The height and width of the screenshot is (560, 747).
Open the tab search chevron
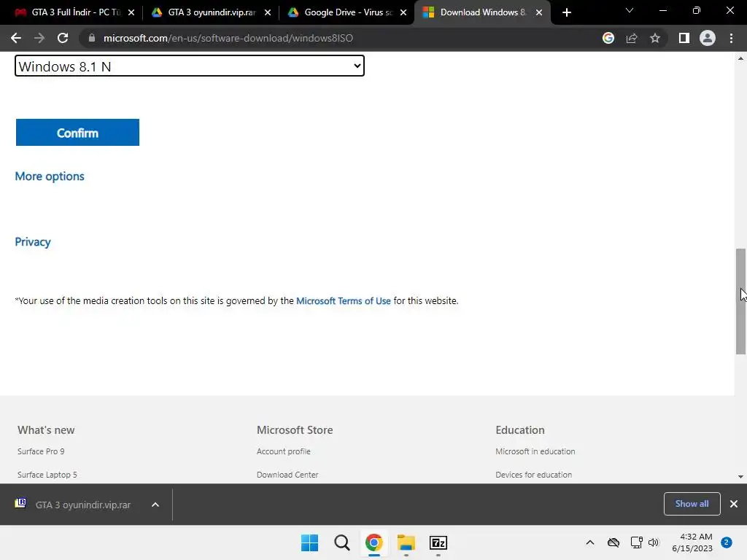point(630,10)
